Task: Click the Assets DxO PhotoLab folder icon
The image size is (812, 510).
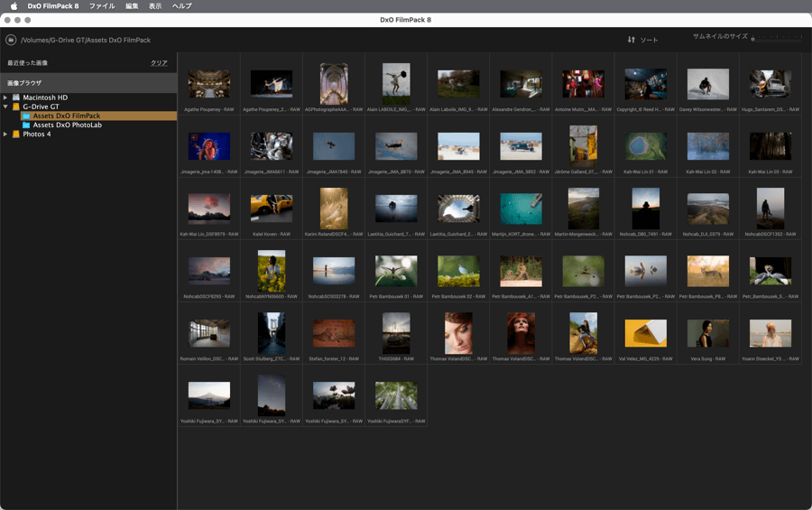Action: [x=26, y=125]
